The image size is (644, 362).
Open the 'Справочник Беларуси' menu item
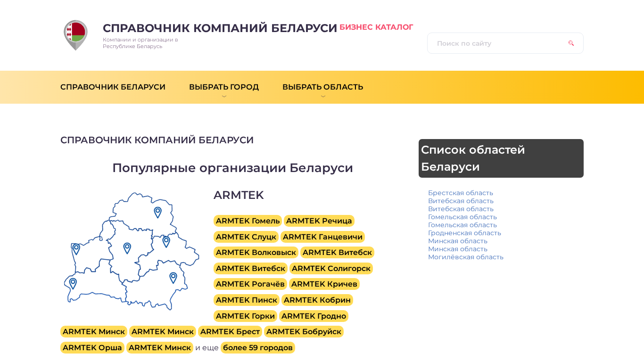tap(113, 87)
